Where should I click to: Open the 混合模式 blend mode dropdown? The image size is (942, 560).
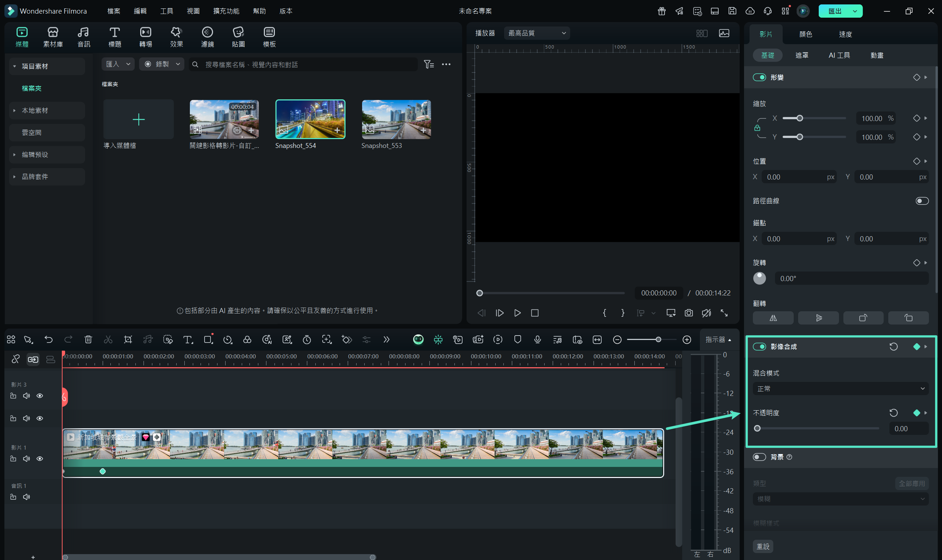pos(840,388)
